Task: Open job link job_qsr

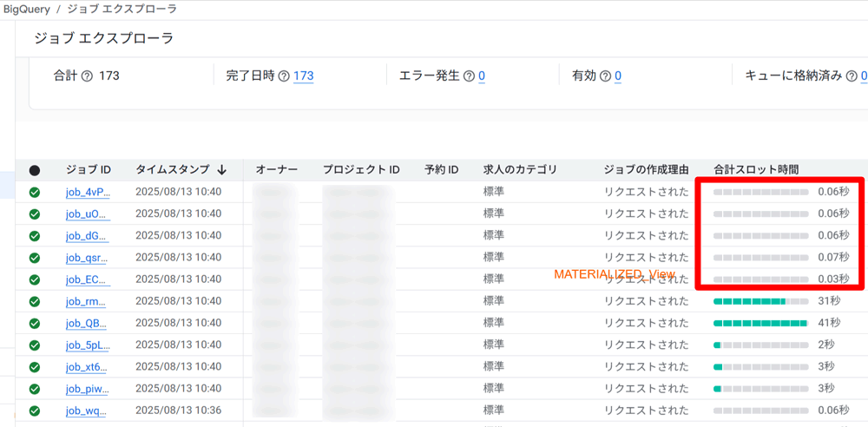Action: tap(87, 258)
